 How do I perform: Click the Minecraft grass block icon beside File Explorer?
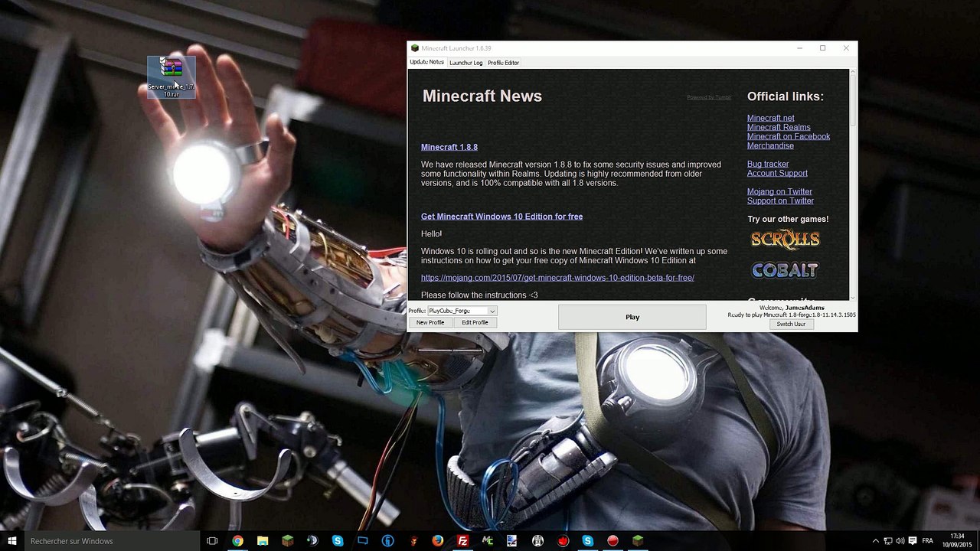[287, 541]
